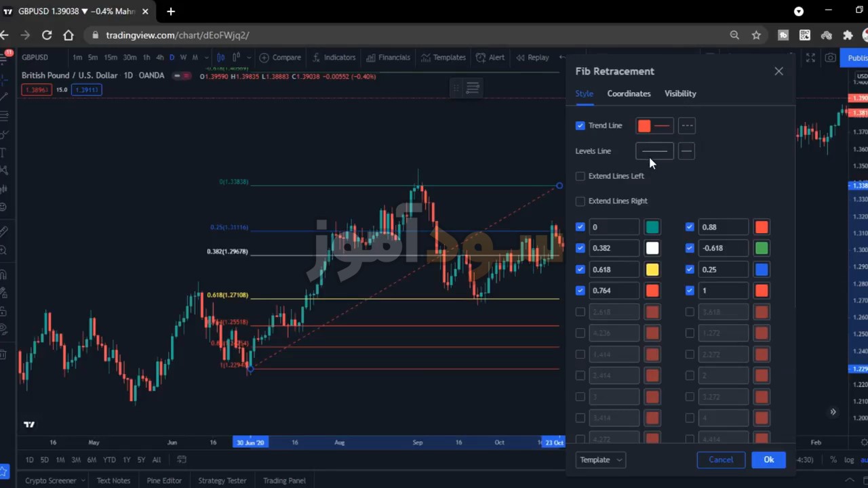Select the 1m timeframe
868x488 pixels.
[77, 58]
